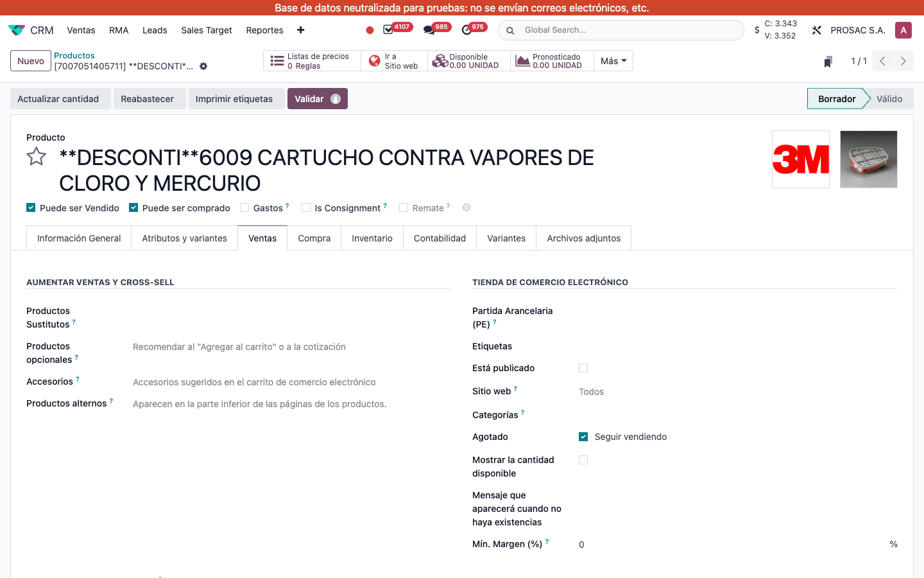Open Pronosticado 0.00 UNIDAD forecast
924x578 pixels.
[552, 61]
